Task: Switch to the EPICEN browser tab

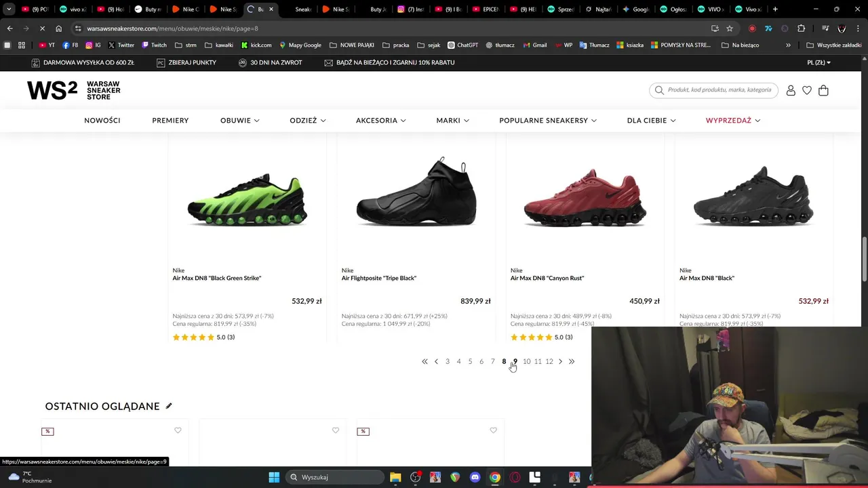Action: point(486,9)
